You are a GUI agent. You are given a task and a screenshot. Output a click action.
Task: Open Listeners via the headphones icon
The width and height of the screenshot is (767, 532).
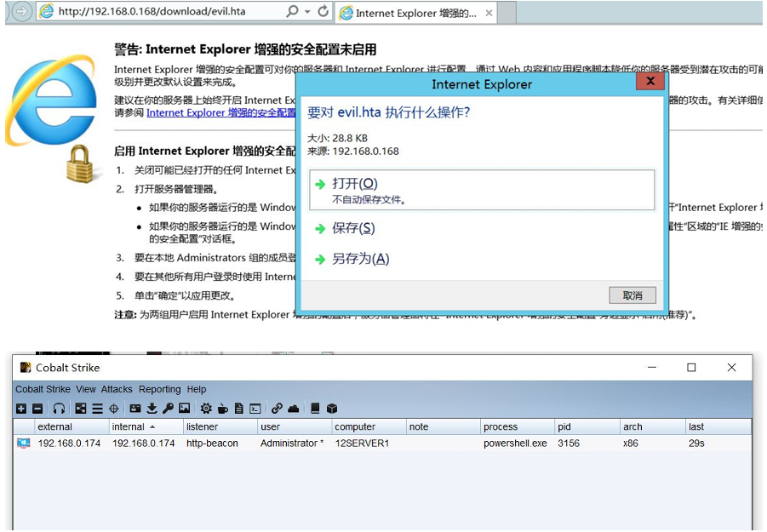(x=60, y=409)
